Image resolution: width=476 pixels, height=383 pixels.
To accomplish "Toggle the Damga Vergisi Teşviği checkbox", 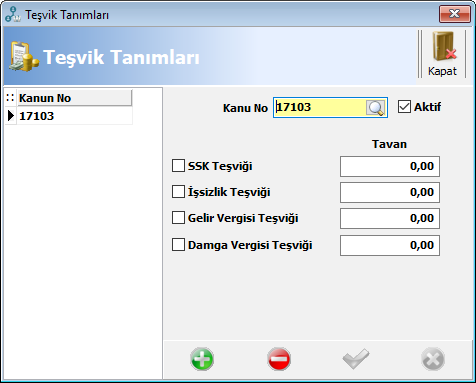I will (x=178, y=245).
